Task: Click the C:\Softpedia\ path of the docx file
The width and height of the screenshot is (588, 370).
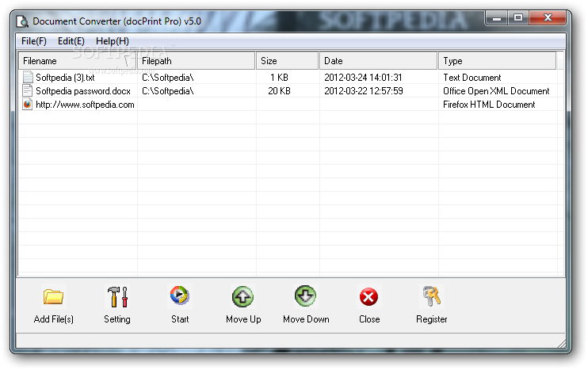Action: pos(168,91)
